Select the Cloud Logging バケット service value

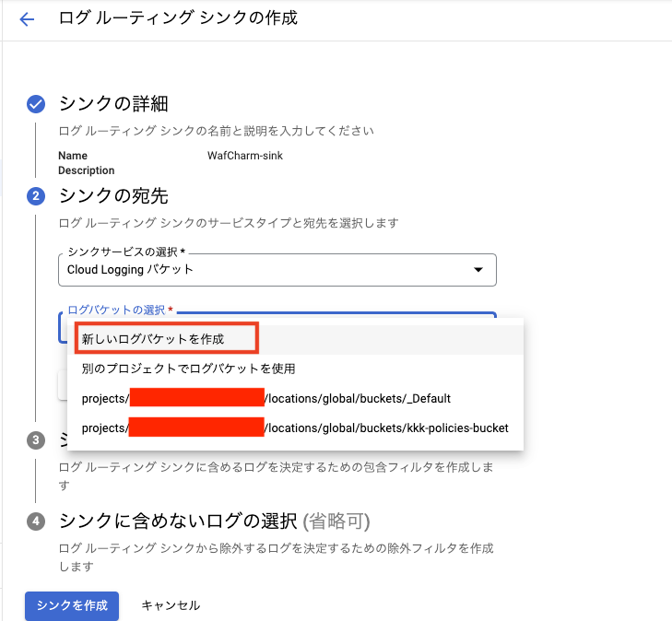click(x=131, y=270)
